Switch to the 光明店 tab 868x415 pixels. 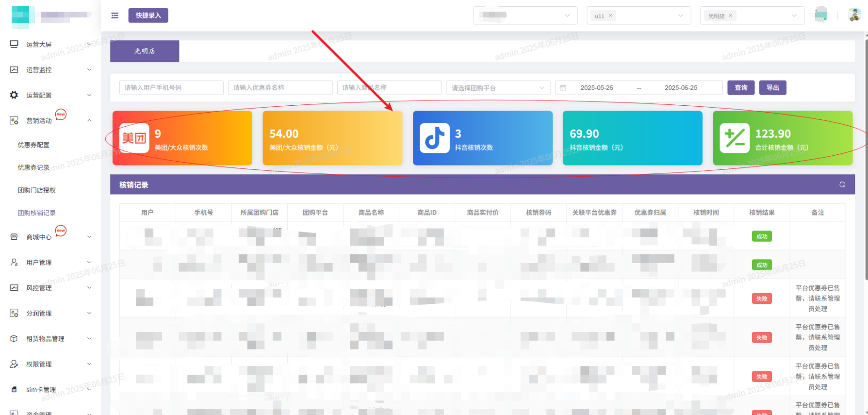pyautogui.click(x=145, y=51)
